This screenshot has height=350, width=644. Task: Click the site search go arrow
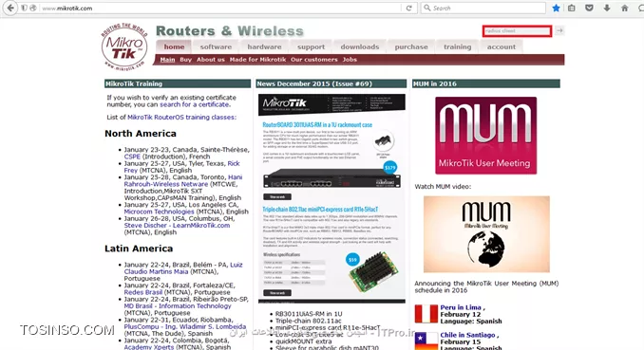[x=559, y=30]
